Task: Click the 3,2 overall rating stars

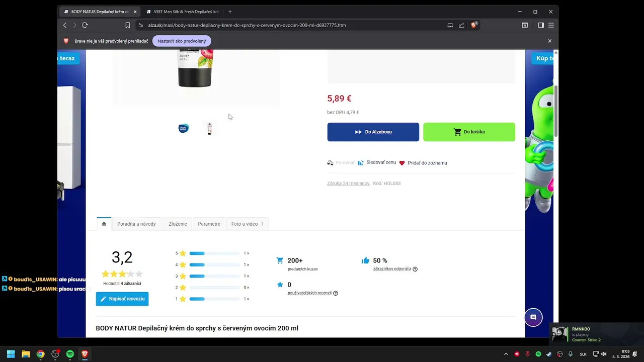Action: pos(122,274)
